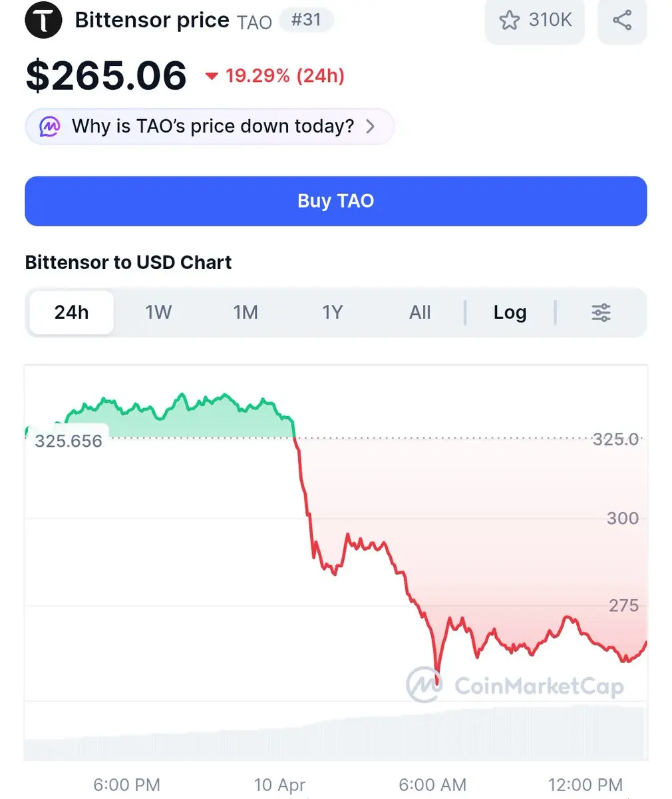Click the AI chat bubble icon
Image resolution: width=672 pixels, height=799 pixels.
(x=50, y=127)
